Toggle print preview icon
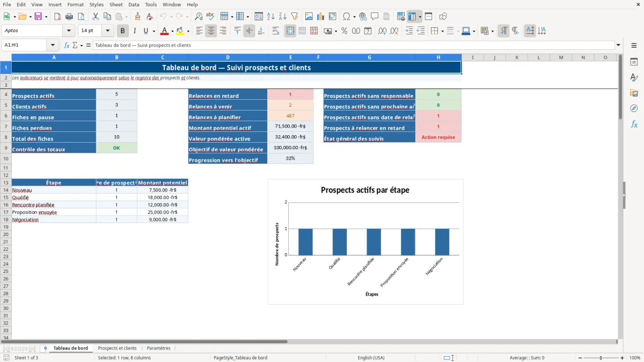 (x=81, y=17)
